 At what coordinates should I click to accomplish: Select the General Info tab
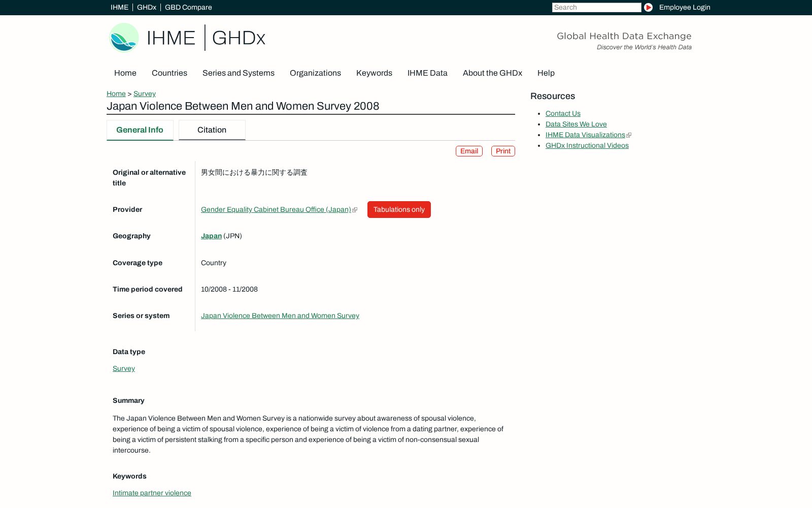[x=140, y=130]
